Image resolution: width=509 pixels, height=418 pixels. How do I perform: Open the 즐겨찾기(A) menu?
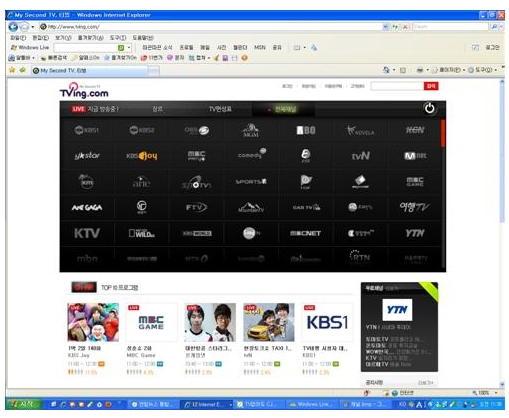[x=91, y=38]
